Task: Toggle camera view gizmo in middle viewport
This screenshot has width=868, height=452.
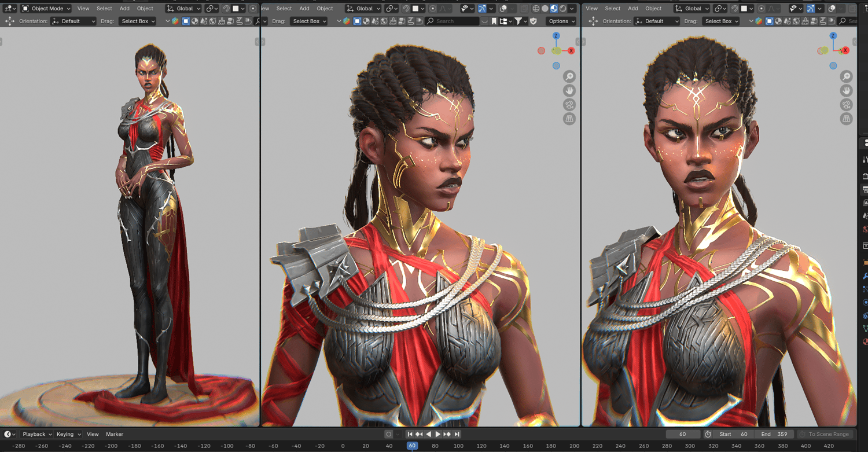Action: (x=569, y=105)
